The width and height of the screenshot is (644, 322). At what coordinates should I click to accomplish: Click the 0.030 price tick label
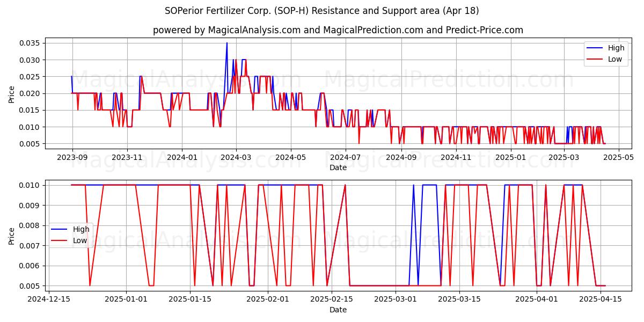(30, 60)
